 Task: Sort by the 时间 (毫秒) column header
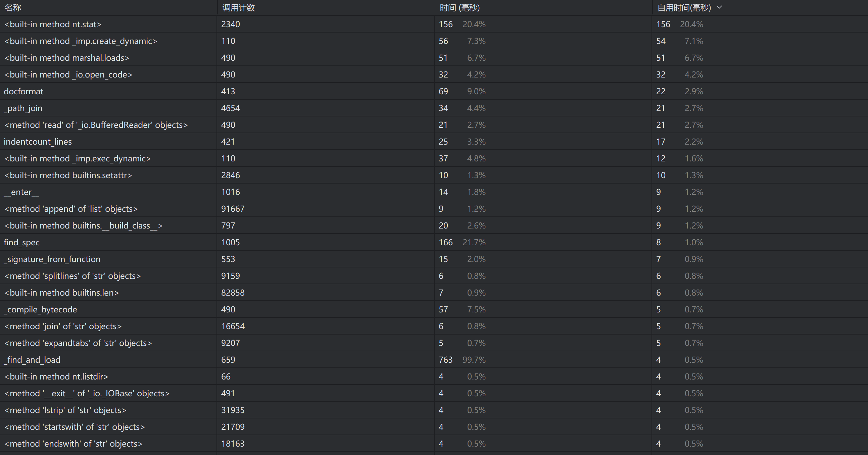[x=460, y=8]
